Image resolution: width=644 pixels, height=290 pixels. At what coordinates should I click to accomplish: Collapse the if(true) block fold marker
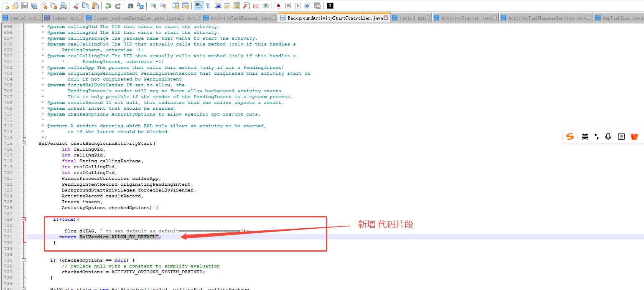pos(24,219)
